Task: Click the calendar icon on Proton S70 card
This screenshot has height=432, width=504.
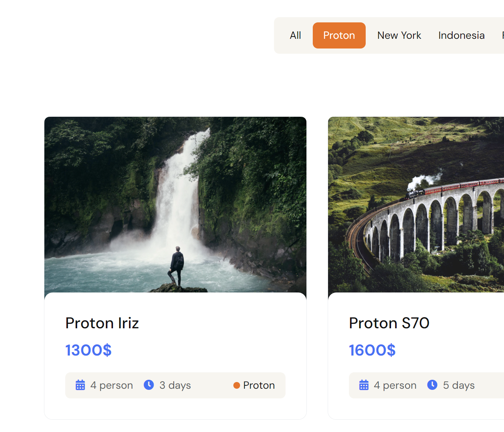Action: pos(364,385)
